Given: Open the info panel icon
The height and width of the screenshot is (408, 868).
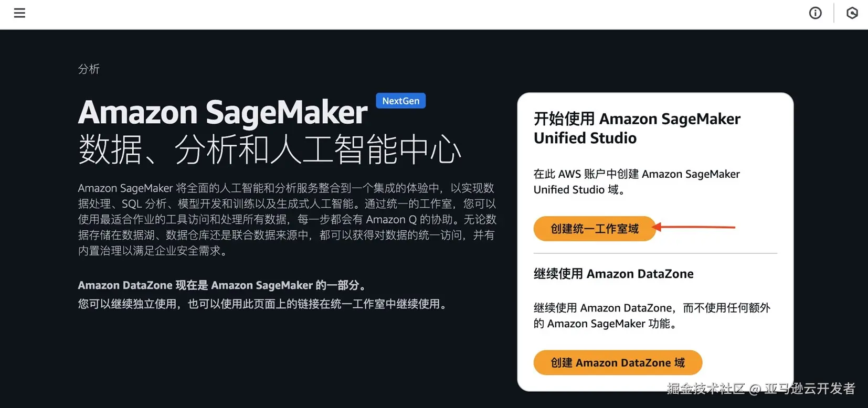Looking at the screenshot, I should click(x=815, y=13).
